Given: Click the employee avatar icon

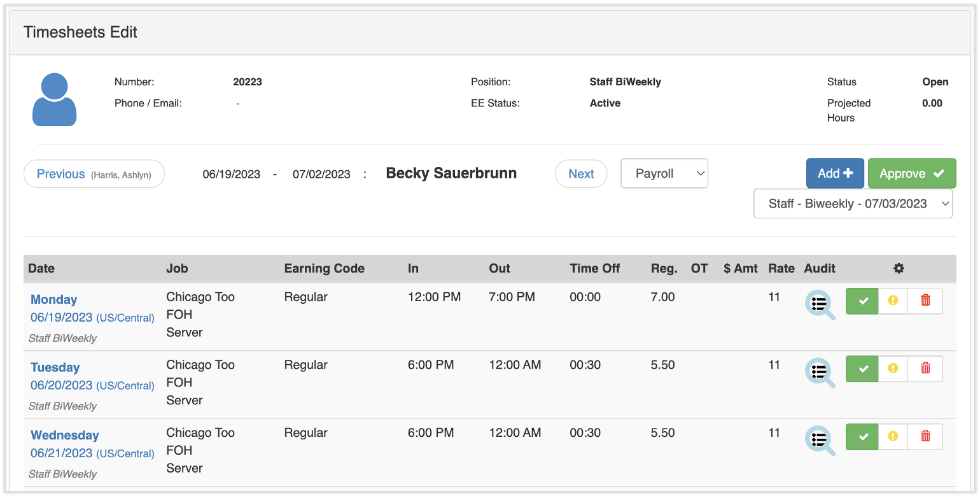Looking at the screenshot, I should click(54, 99).
